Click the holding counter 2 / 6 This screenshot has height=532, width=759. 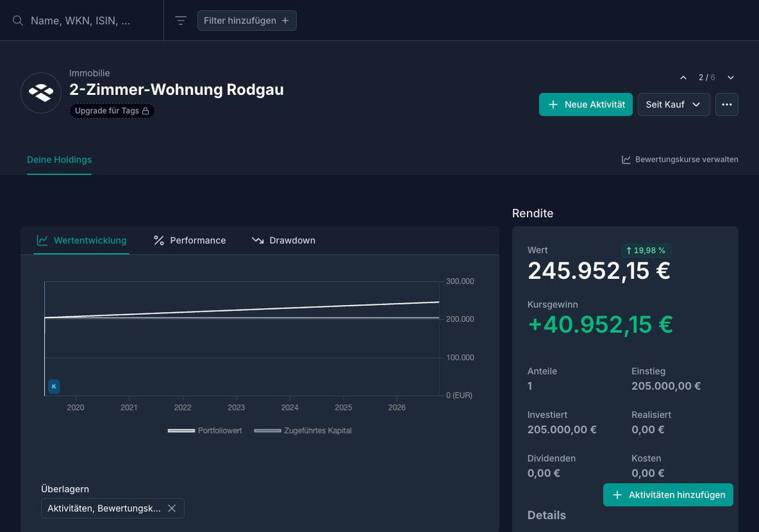pyautogui.click(x=707, y=78)
